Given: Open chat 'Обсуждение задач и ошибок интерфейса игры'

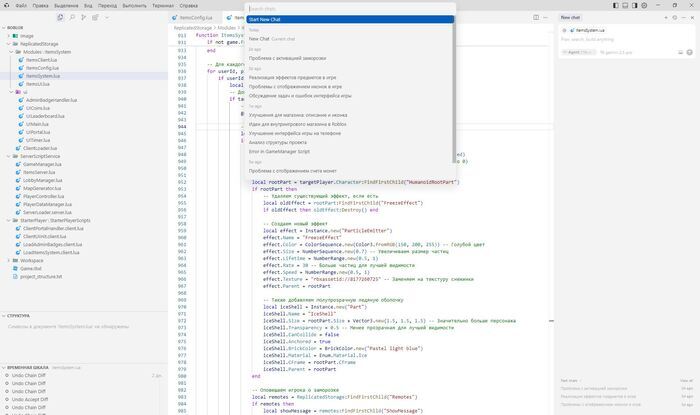Looking at the screenshot, I should point(350,95).
